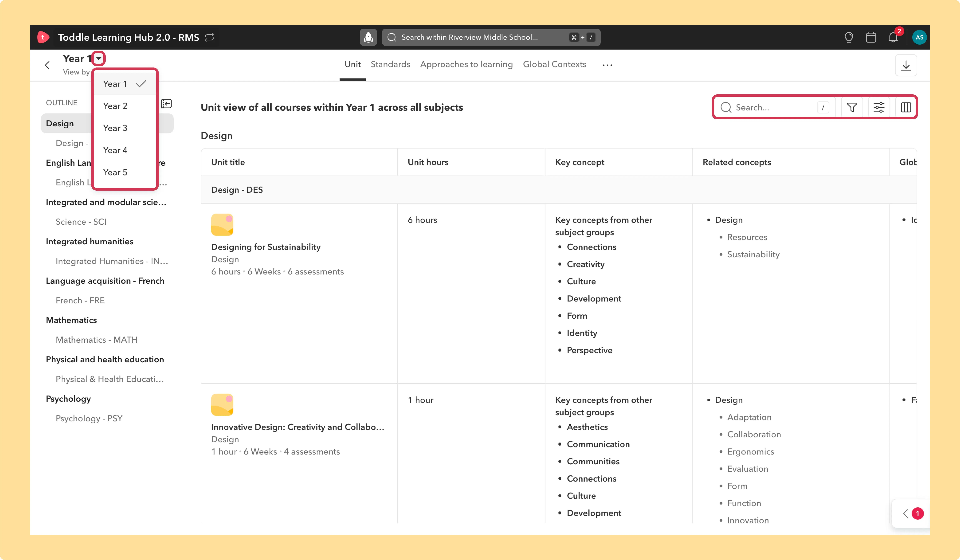Open the view settings sliders icon
960x560 pixels.
pos(879,107)
